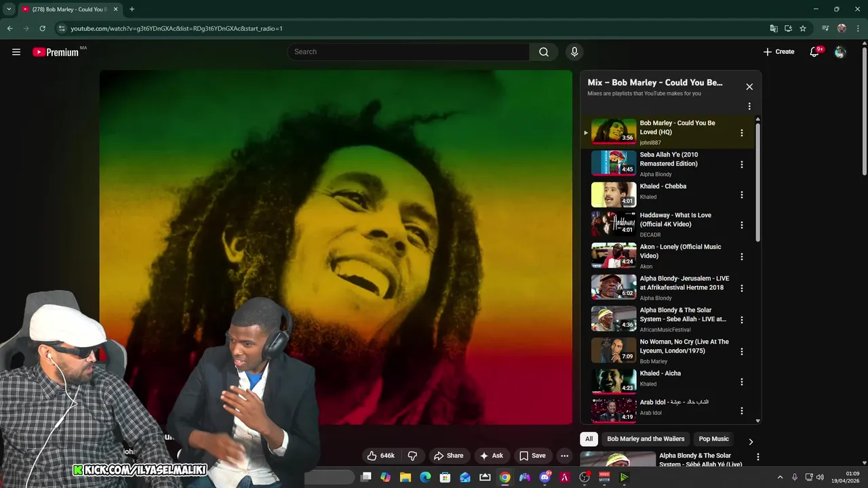This screenshot has width=868, height=488.
Task: Select Akon - Lonely (Official Music Video)
Action: 680,251
